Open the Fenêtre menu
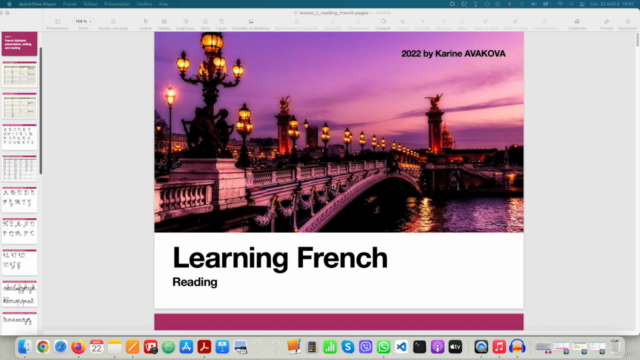The image size is (640, 360). pos(144,4)
